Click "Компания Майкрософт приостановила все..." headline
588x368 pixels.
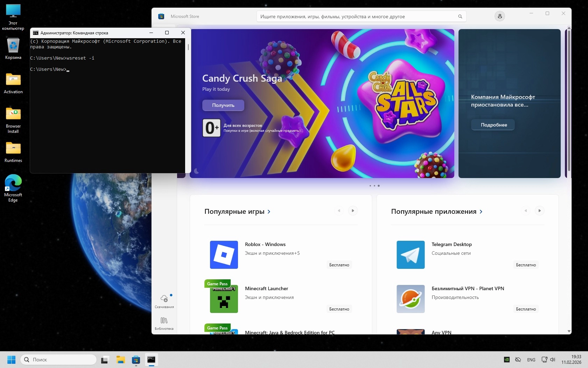click(503, 101)
